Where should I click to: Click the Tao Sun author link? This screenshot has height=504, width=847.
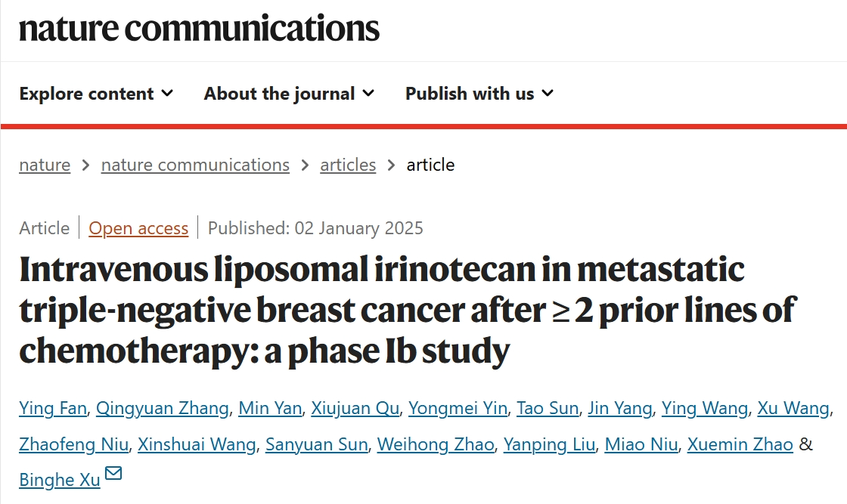click(548, 409)
